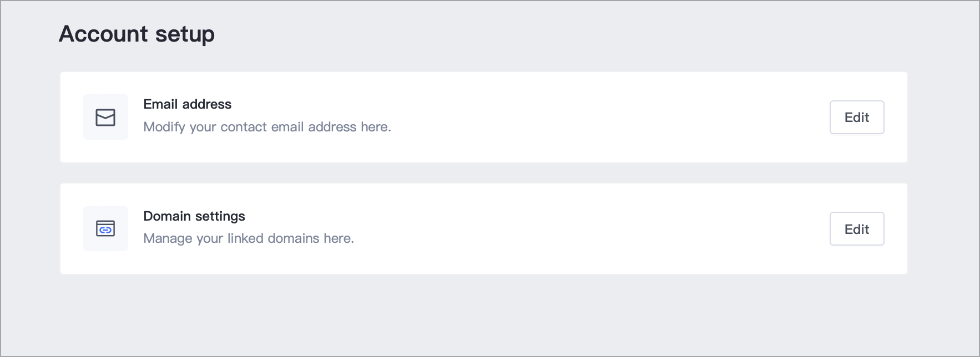This screenshot has width=980, height=357.
Task: Select the "Email address" title text
Action: point(188,104)
